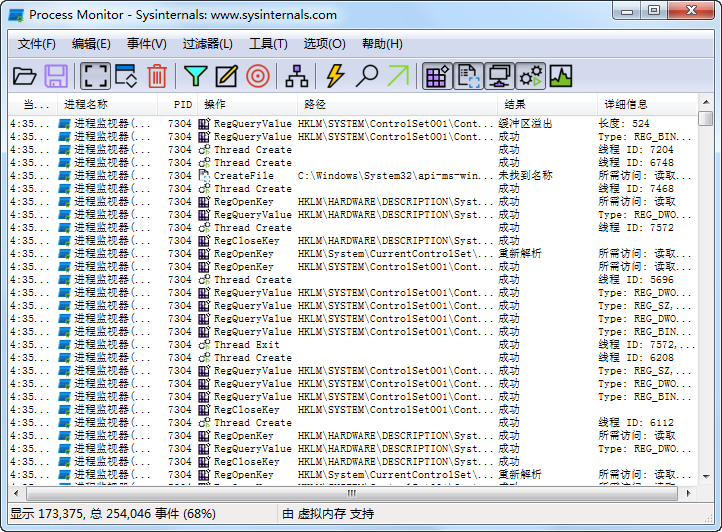Sort by the 进程名称 column header

[x=107, y=105]
